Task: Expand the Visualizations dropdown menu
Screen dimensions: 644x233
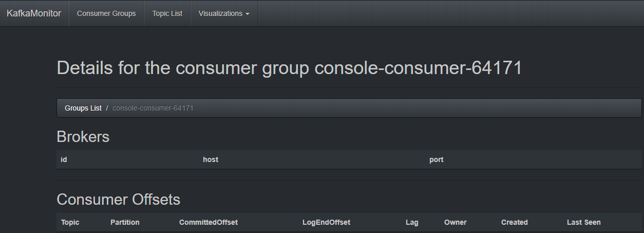Action: click(x=223, y=13)
